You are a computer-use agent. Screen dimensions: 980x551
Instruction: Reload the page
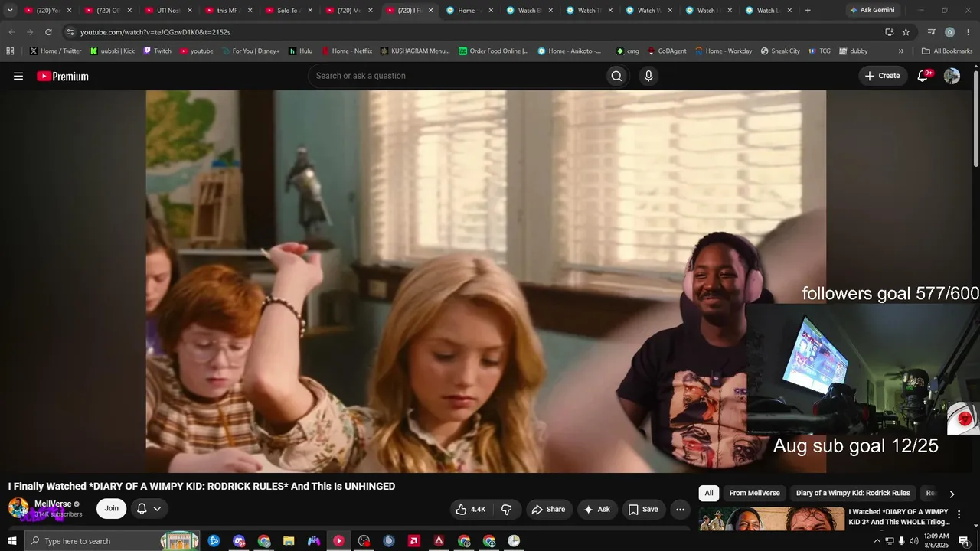click(48, 32)
